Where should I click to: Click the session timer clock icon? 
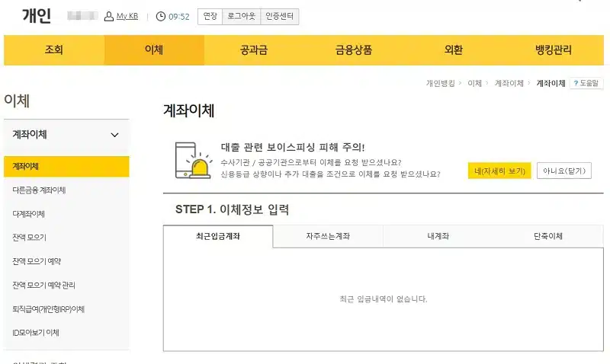pos(160,16)
